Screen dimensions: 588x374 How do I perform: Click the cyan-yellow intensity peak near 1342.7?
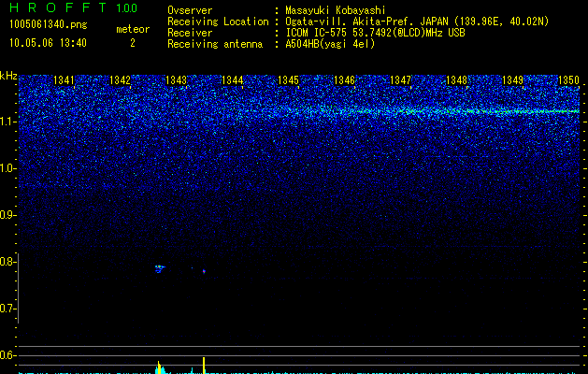tap(159, 367)
